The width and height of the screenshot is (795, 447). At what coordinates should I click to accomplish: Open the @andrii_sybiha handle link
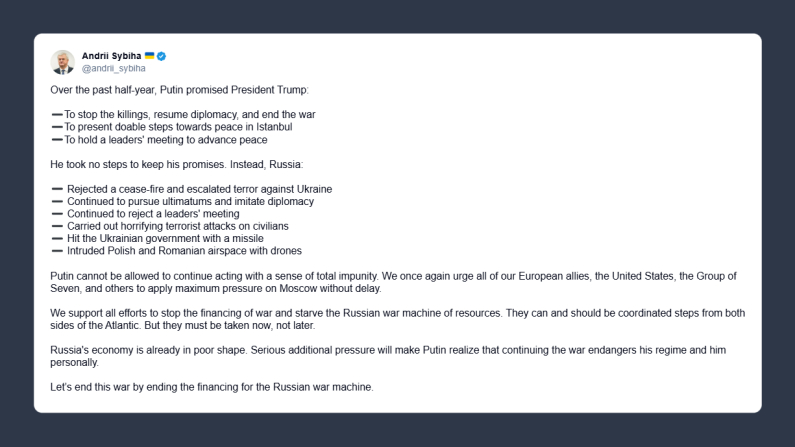pyautogui.click(x=113, y=69)
